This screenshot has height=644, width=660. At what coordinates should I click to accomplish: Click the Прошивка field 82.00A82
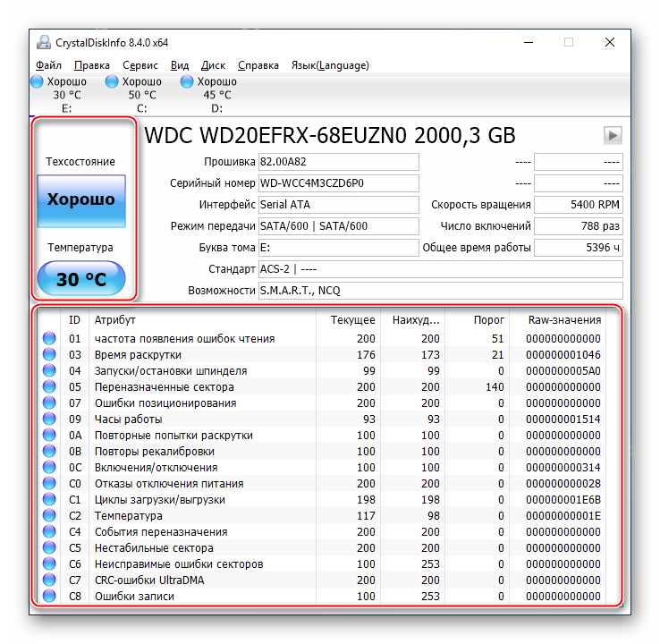click(338, 162)
